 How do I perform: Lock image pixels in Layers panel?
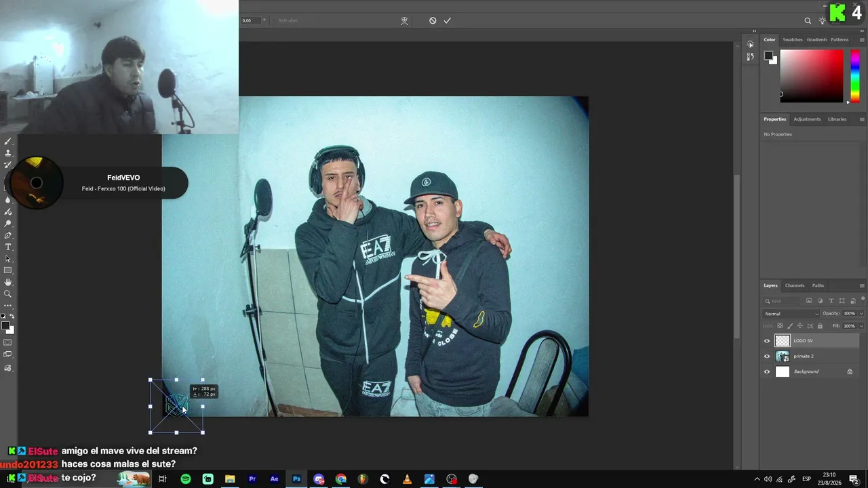pyautogui.click(x=790, y=326)
